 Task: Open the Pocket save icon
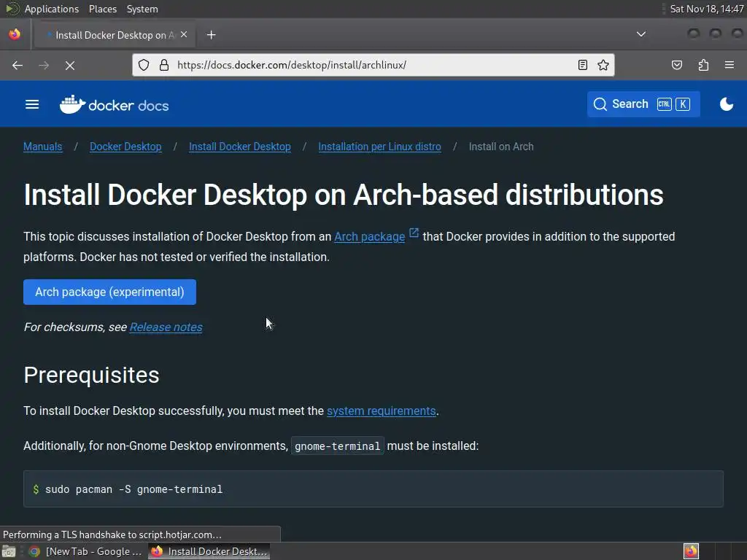(676, 65)
